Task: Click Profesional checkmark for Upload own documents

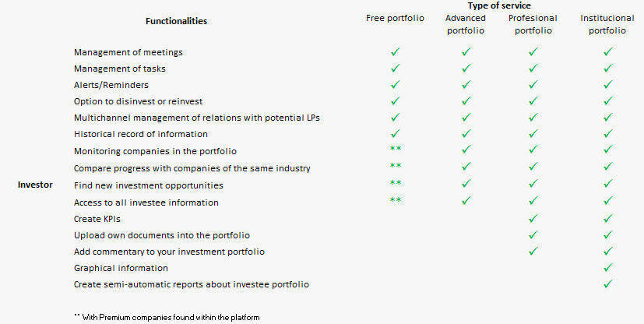Action: [x=533, y=235]
